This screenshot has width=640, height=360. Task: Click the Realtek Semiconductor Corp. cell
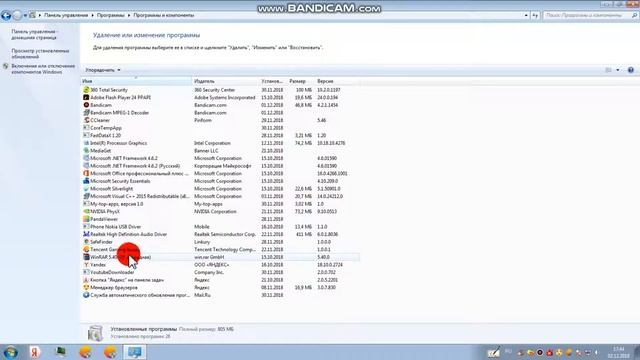pos(225,234)
